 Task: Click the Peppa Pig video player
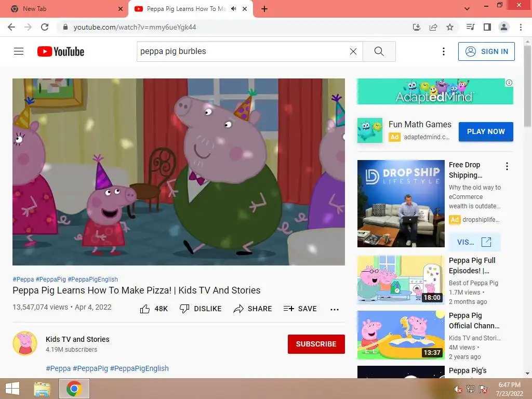[x=179, y=171]
